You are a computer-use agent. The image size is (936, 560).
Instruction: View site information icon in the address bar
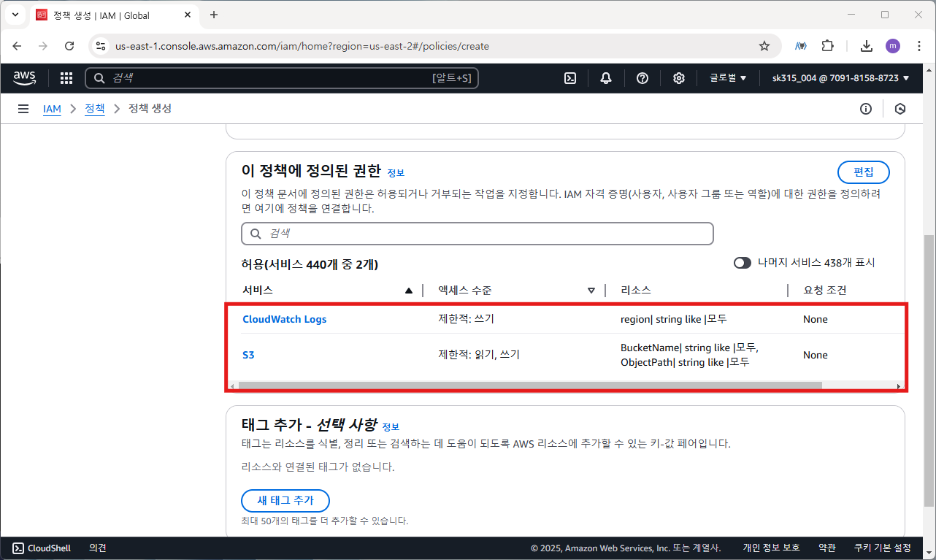pos(101,46)
